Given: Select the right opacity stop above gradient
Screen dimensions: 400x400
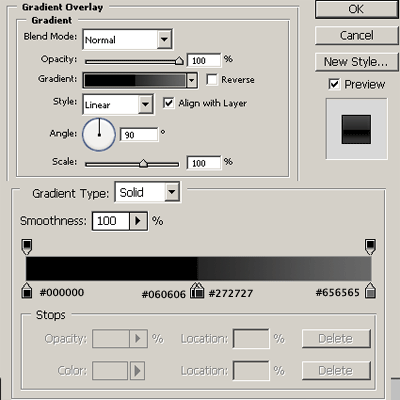Looking at the screenshot, I should pyautogui.click(x=370, y=247).
